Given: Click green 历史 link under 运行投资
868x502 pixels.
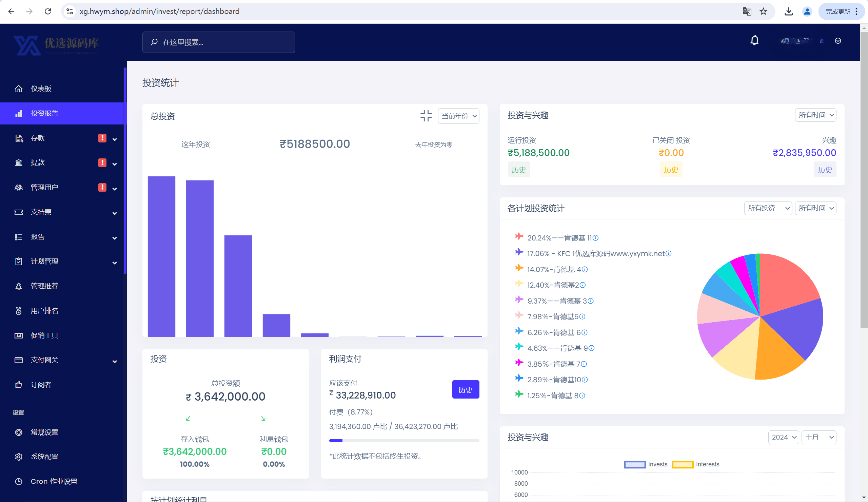Looking at the screenshot, I should pyautogui.click(x=518, y=170).
